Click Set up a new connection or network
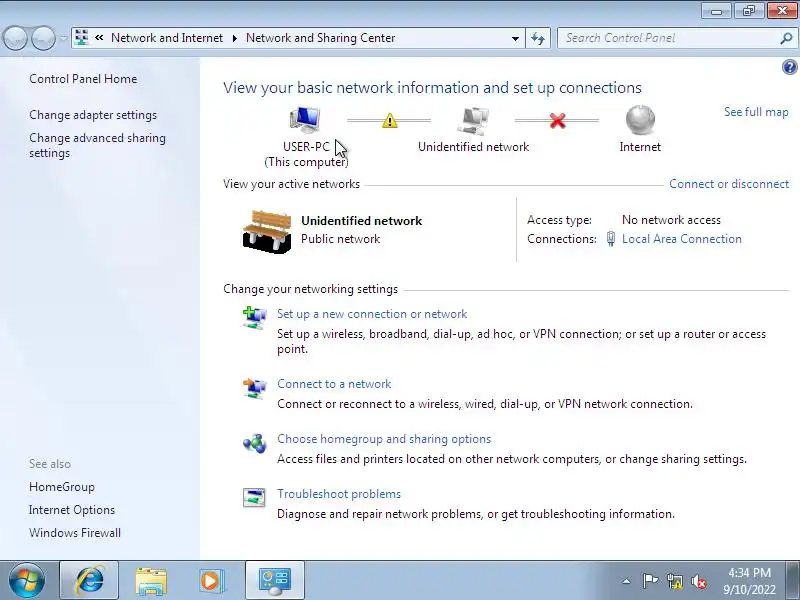Image resolution: width=800 pixels, height=600 pixels. click(x=372, y=314)
